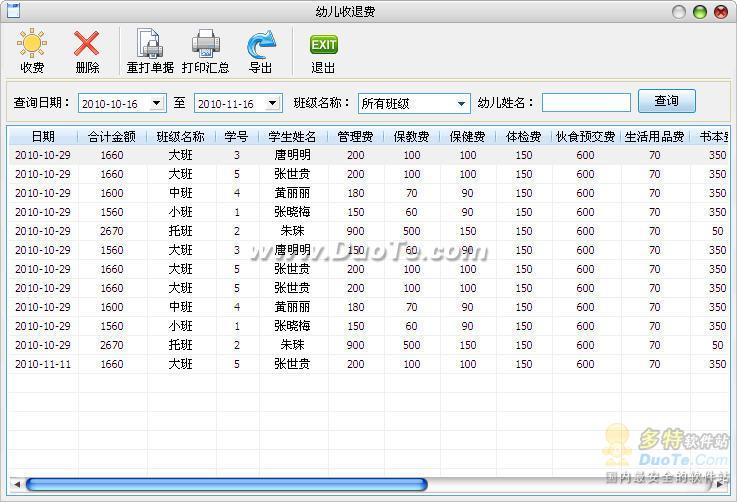Screen dimensions: 737x502
Task: Click first 2670 total amount cell
Action: tap(112, 231)
